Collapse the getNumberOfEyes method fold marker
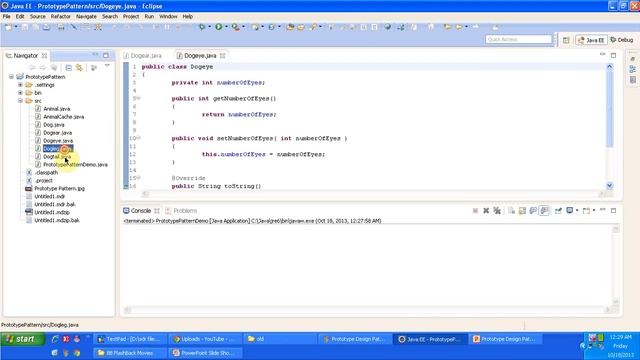 [139, 98]
